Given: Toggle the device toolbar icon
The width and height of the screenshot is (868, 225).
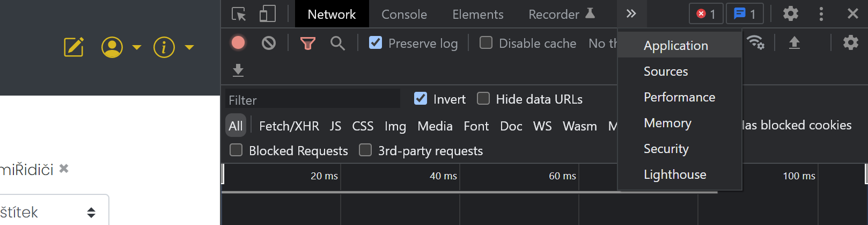Looking at the screenshot, I should pyautogui.click(x=267, y=14).
